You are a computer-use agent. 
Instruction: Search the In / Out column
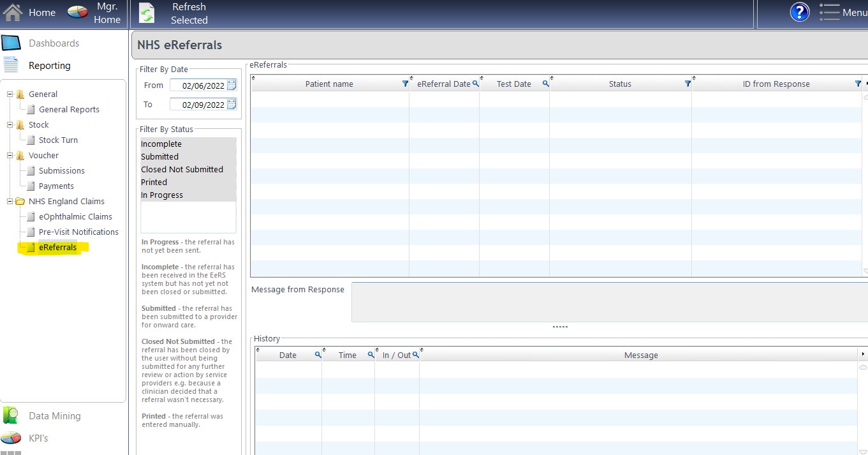[415, 355]
